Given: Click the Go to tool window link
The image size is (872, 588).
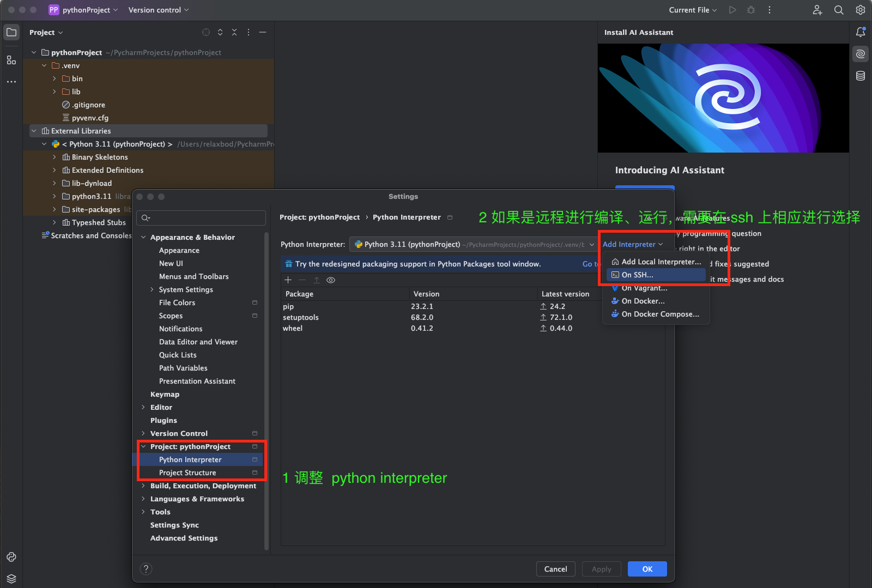Looking at the screenshot, I should [x=590, y=264].
